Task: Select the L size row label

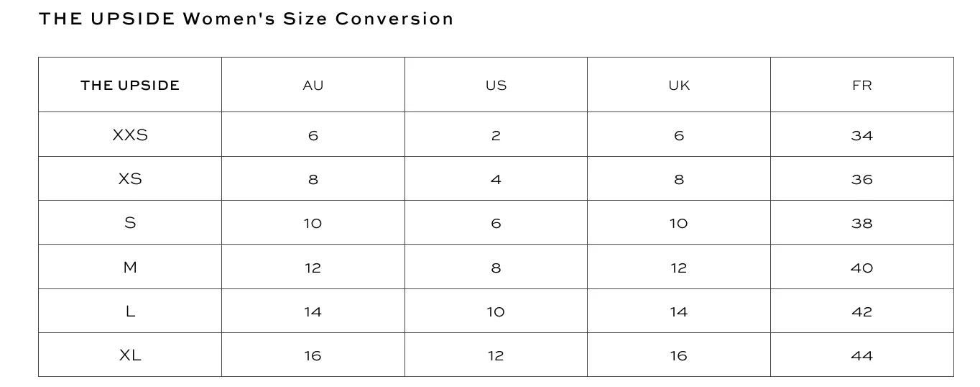Action: click(130, 311)
